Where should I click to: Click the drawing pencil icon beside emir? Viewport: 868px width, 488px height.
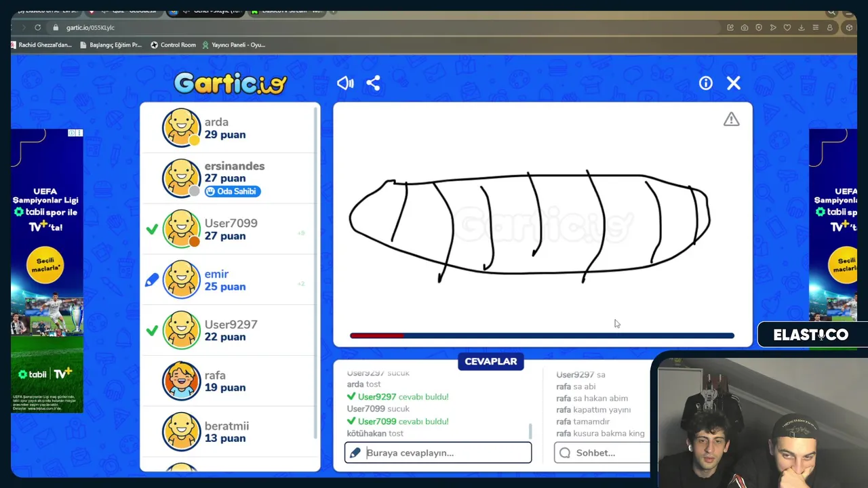coord(152,279)
